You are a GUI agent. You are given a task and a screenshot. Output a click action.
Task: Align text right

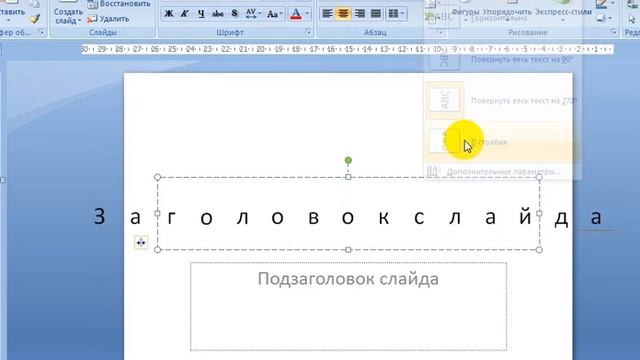360,14
